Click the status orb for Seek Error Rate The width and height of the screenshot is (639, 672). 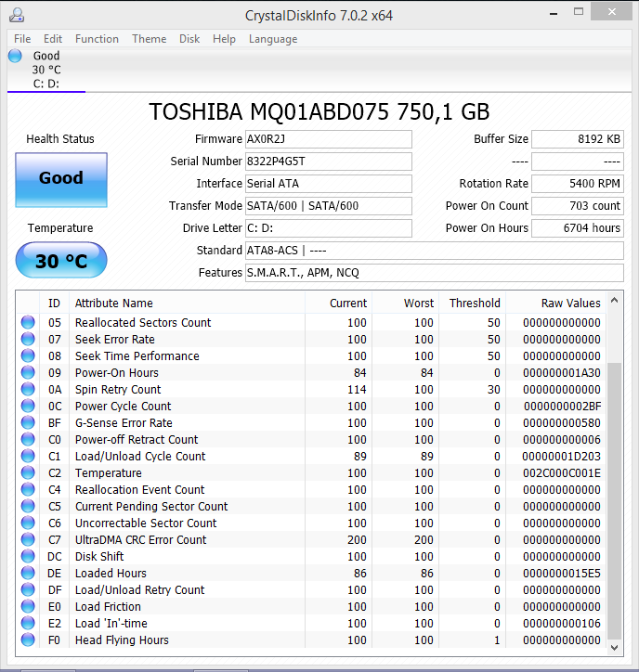pyautogui.click(x=28, y=339)
